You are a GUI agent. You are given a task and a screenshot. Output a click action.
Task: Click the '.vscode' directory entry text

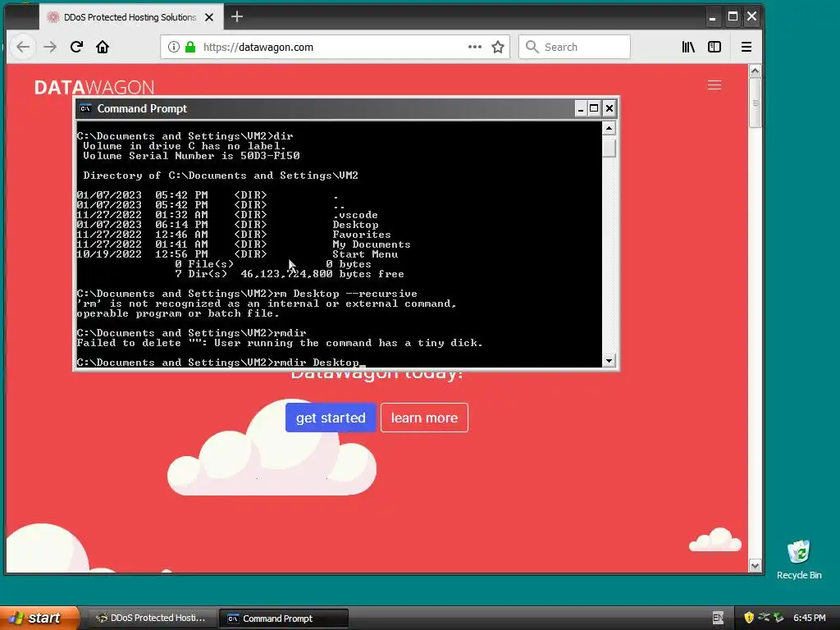point(355,215)
